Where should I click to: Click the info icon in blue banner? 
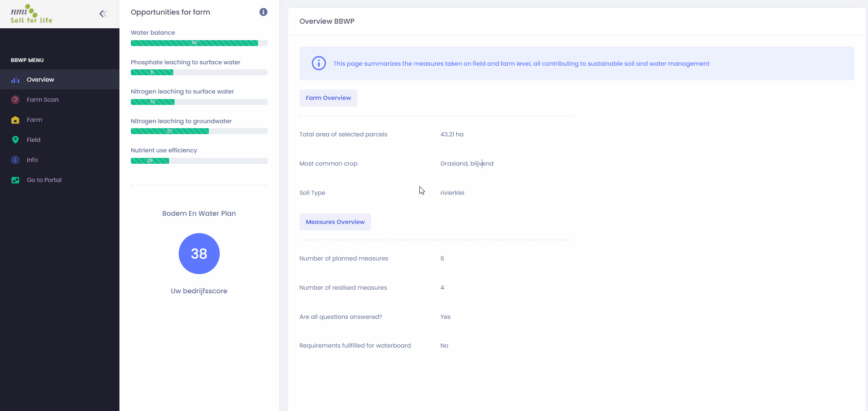[x=319, y=63]
